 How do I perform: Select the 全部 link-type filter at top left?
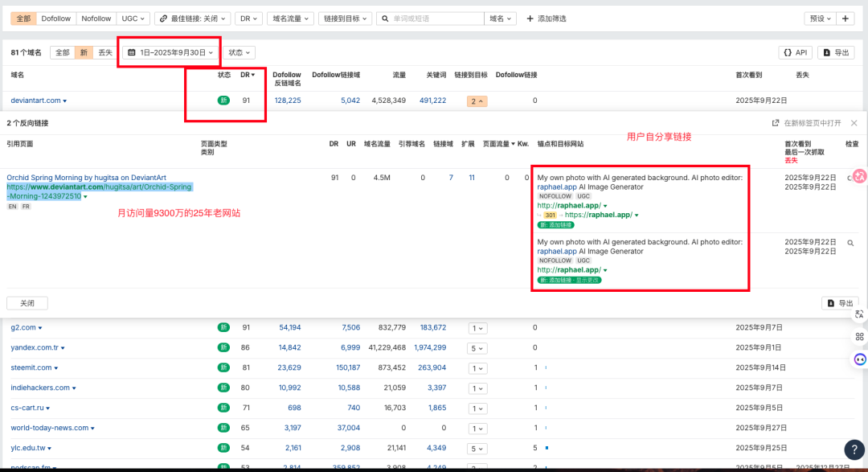click(23, 18)
